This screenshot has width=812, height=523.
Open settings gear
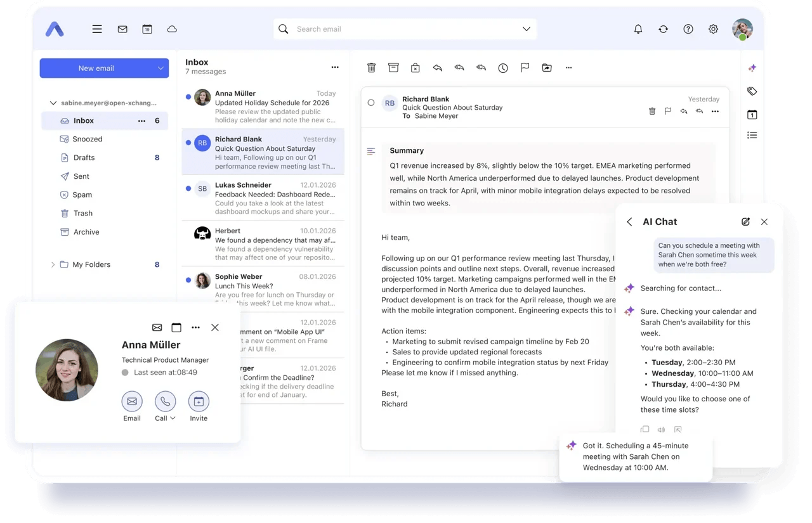coord(713,29)
